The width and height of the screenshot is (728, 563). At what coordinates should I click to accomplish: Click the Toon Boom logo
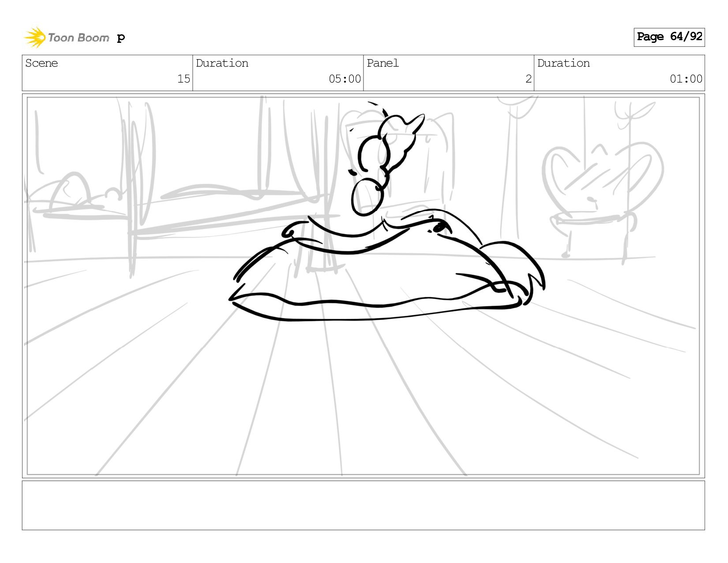coord(67,38)
